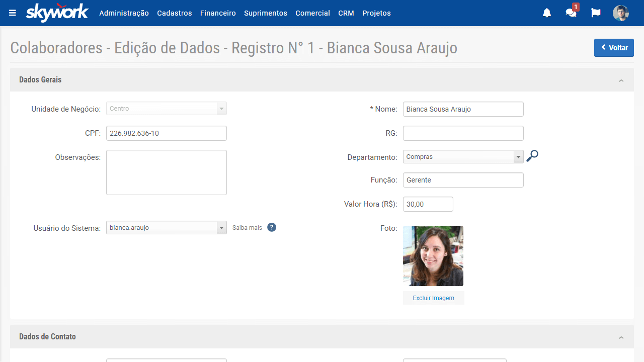The height and width of the screenshot is (362, 644).
Task: Click the Skywork logo
Action: (x=57, y=13)
